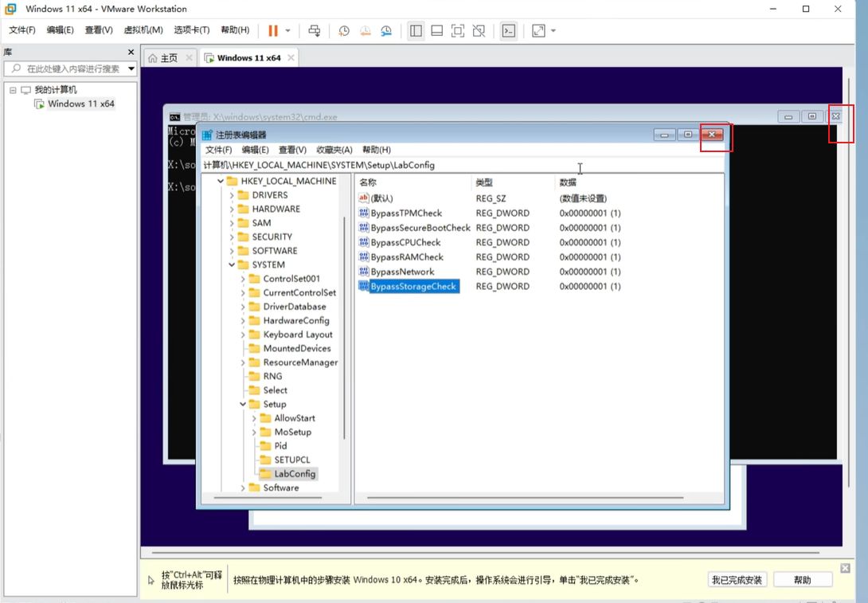The width and height of the screenshot is (868, 603).
Task: Select the LabConfig key in the tree
Action: pyautogui.click(x=295, y=474)
